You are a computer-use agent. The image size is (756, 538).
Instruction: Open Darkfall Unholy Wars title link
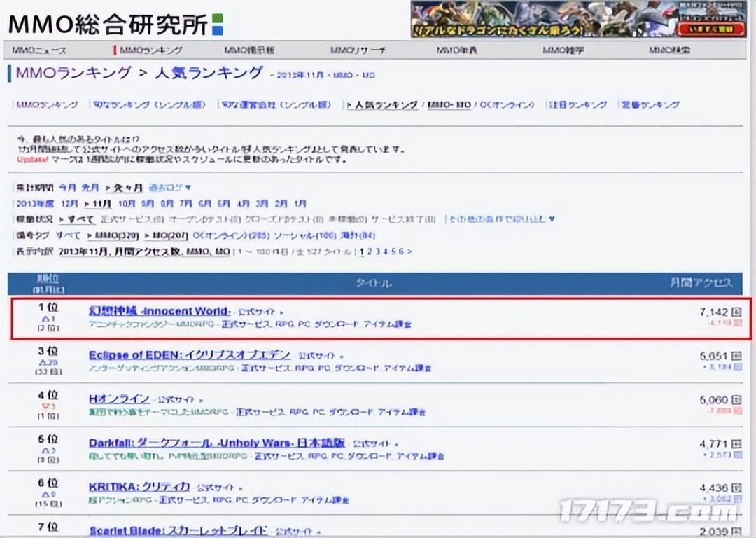coord(217,443)
